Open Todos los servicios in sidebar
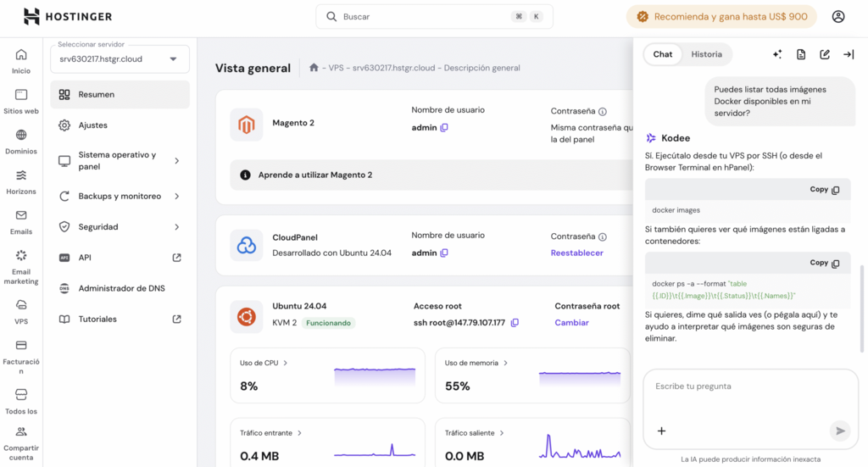 coord(21,402)
